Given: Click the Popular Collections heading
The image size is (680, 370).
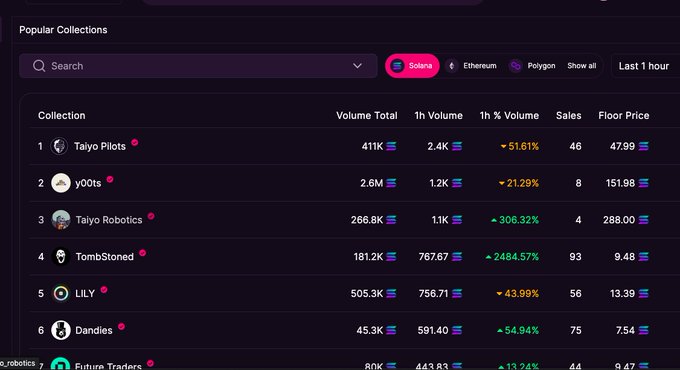Looking at the screenshot, I should [x=63, y=30].
